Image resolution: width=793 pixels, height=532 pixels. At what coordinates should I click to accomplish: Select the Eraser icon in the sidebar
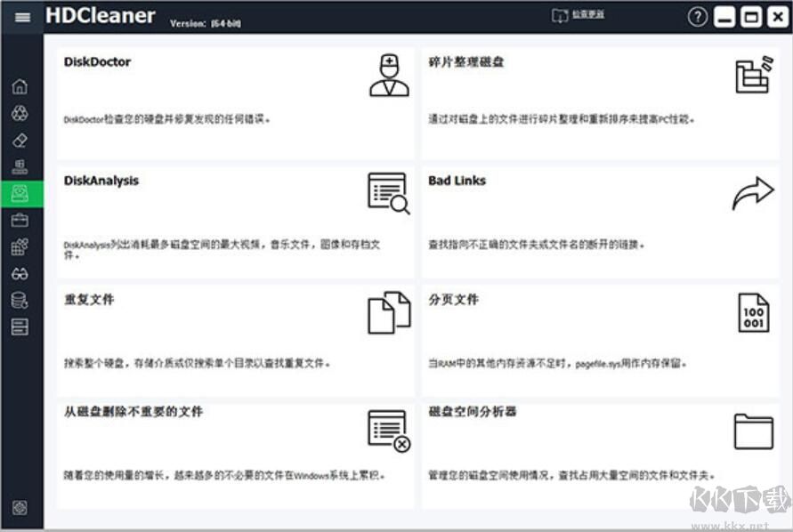(x=20, y=140)
